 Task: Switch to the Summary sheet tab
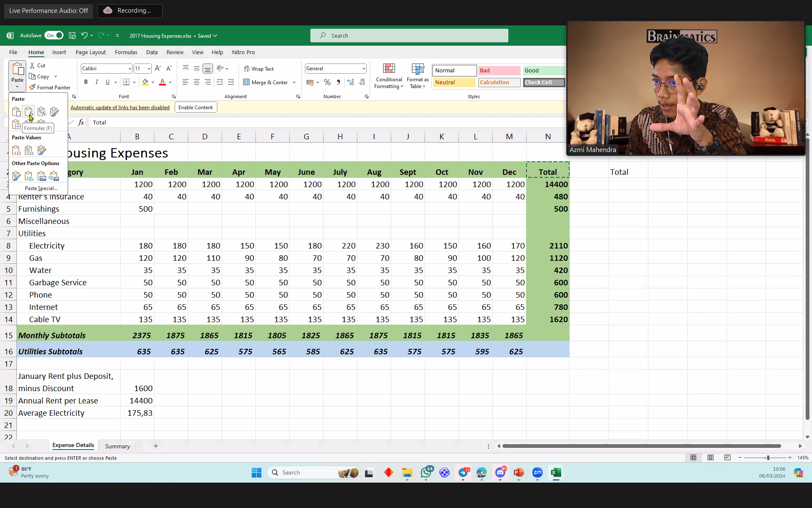[x=117, y=446]
